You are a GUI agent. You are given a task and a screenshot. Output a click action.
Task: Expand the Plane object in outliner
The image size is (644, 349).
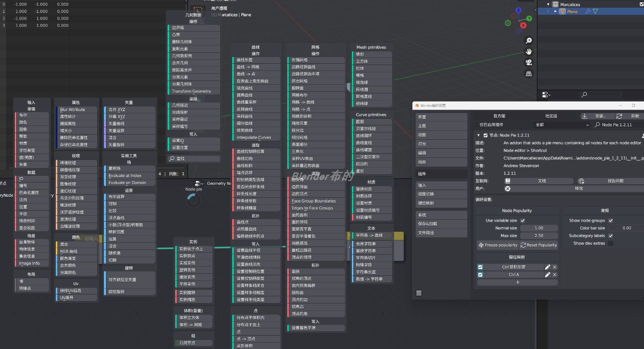click(555, 11)
